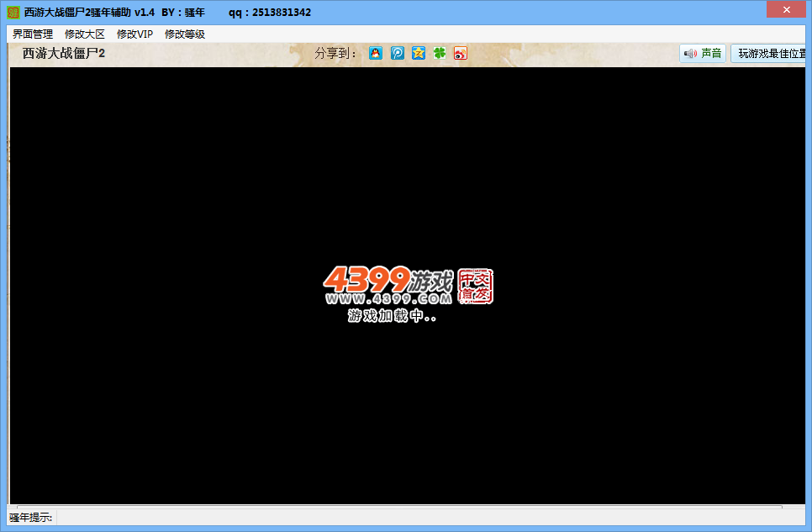Click the 西游大战僵尸2 game title
This screenshot has width=812, height=532.
64,53
